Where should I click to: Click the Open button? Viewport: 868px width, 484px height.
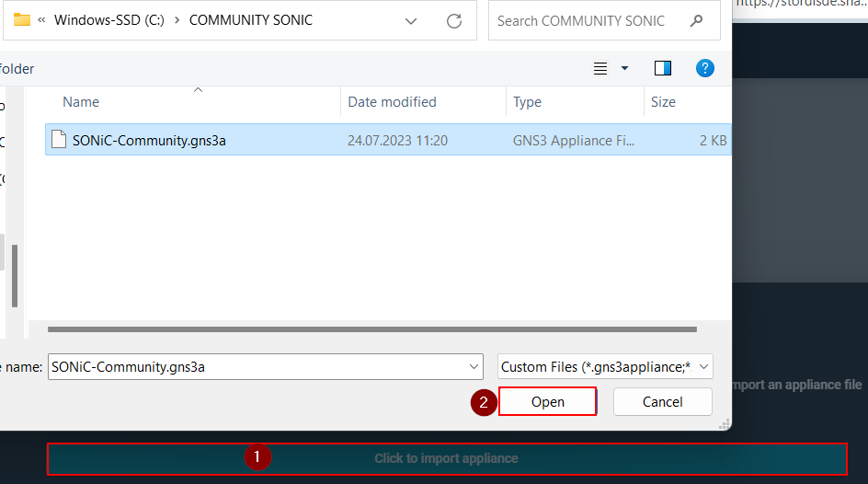pyautogui.click(x=547, y=401)
